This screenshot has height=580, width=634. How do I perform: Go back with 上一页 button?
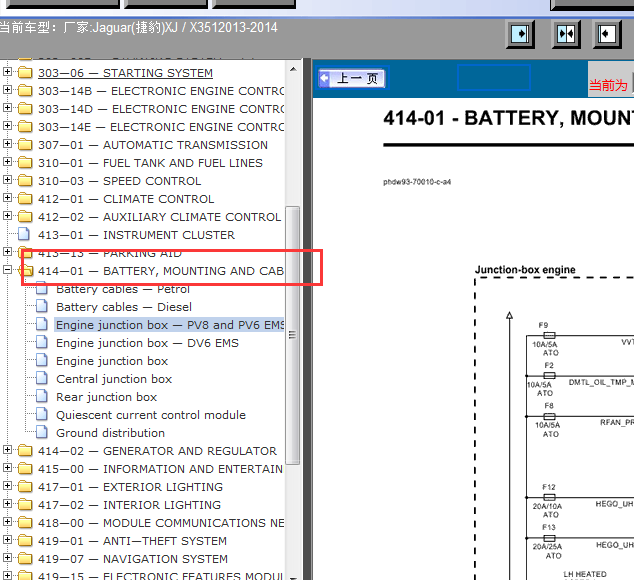click(351, 78)
